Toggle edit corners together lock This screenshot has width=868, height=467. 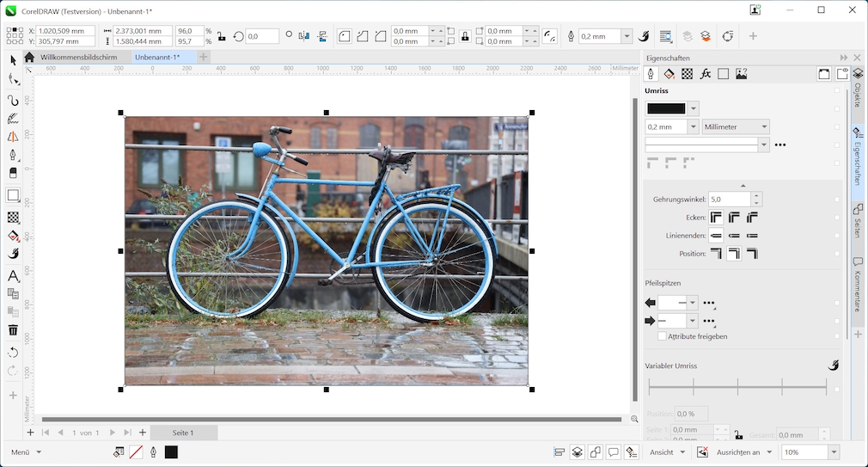[465, 37]
